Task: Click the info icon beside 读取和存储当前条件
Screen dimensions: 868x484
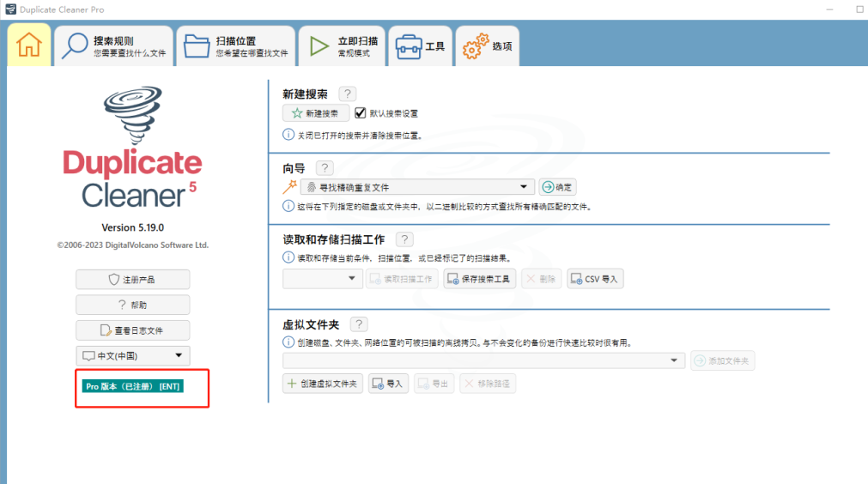Action: tap(288, 257)
